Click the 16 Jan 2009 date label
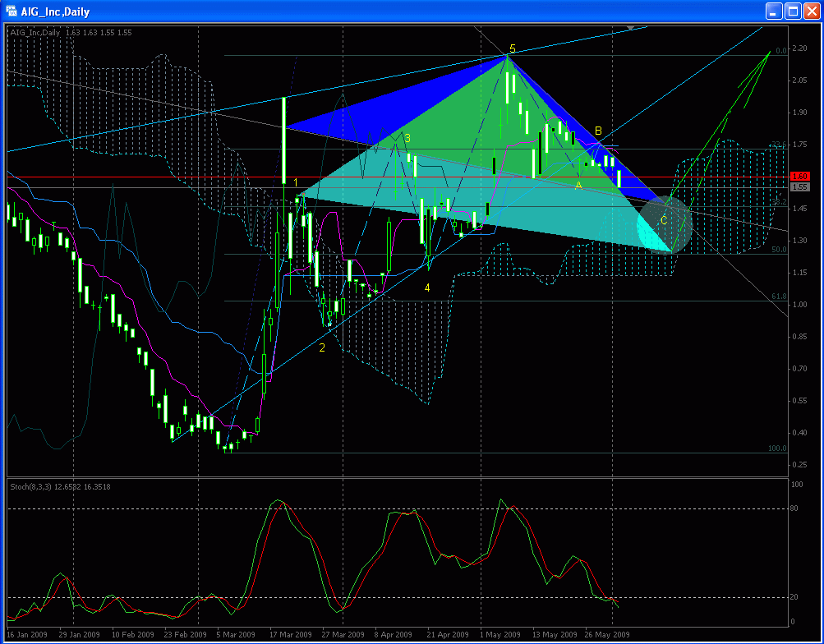 point(27,634)
